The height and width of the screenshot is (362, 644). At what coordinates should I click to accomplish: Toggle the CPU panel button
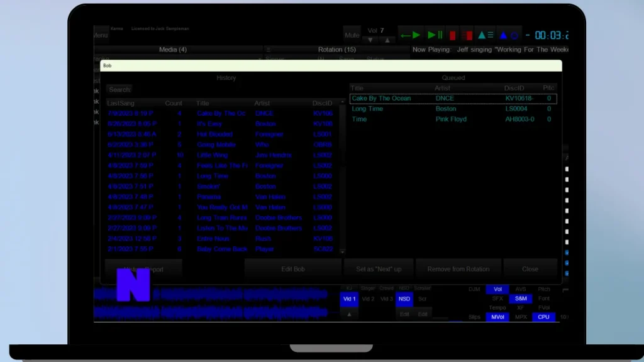point(543,317)
